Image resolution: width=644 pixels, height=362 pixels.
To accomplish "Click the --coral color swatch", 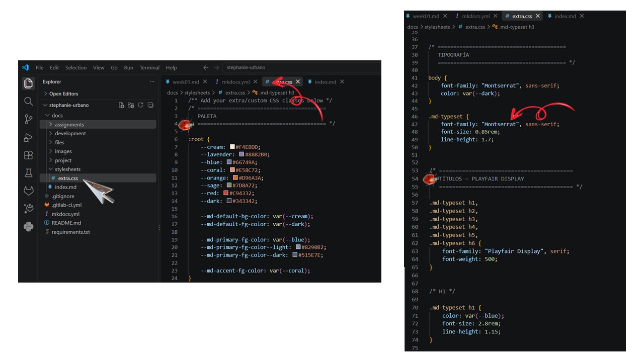I will 232,170.
